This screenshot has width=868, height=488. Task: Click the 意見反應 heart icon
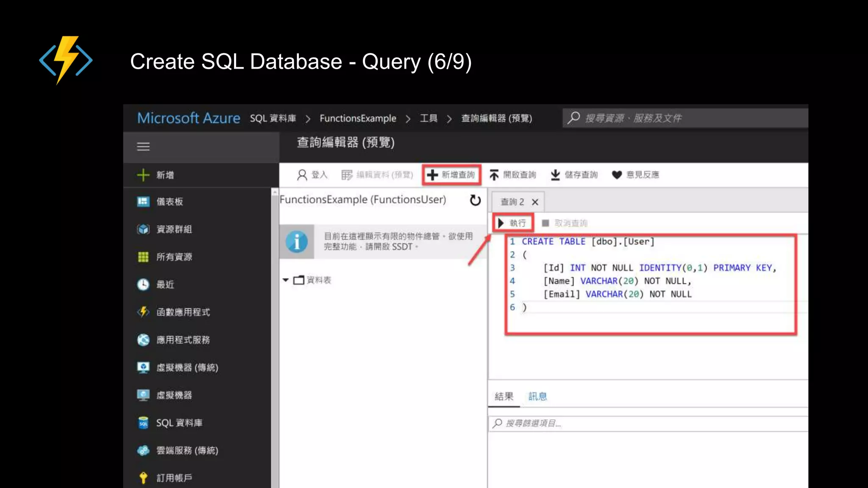[617, 175]
